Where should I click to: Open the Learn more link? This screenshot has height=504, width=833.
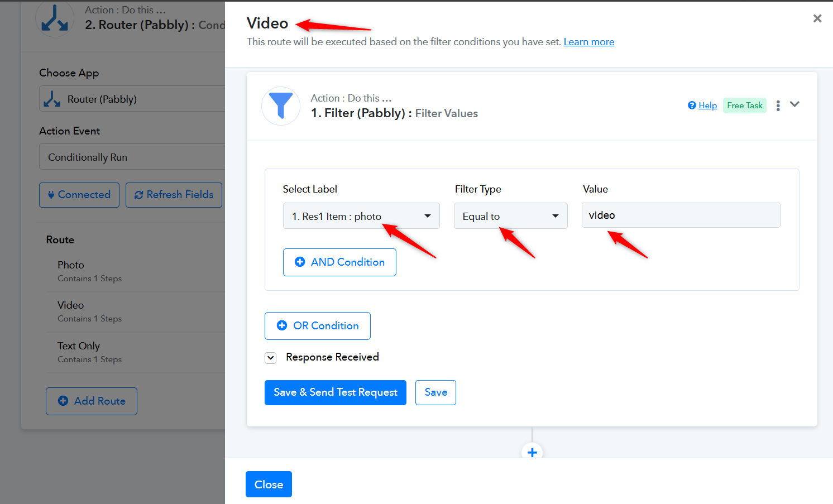tap(588, 42)
